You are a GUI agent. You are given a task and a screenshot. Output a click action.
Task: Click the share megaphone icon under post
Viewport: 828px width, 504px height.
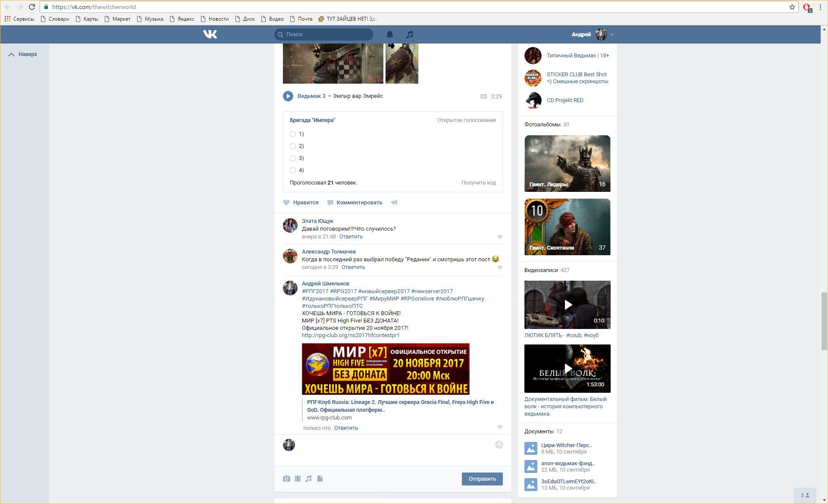click(394, 203)
